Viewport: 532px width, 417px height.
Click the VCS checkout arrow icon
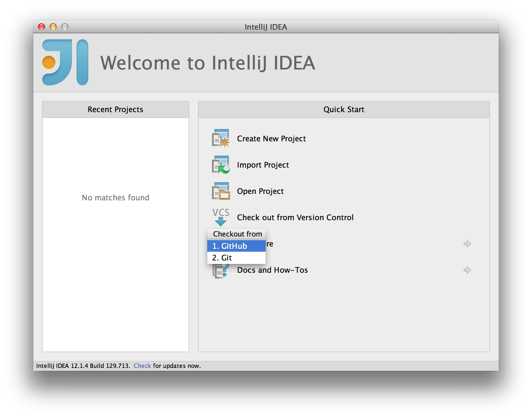(x=221, y=217)
